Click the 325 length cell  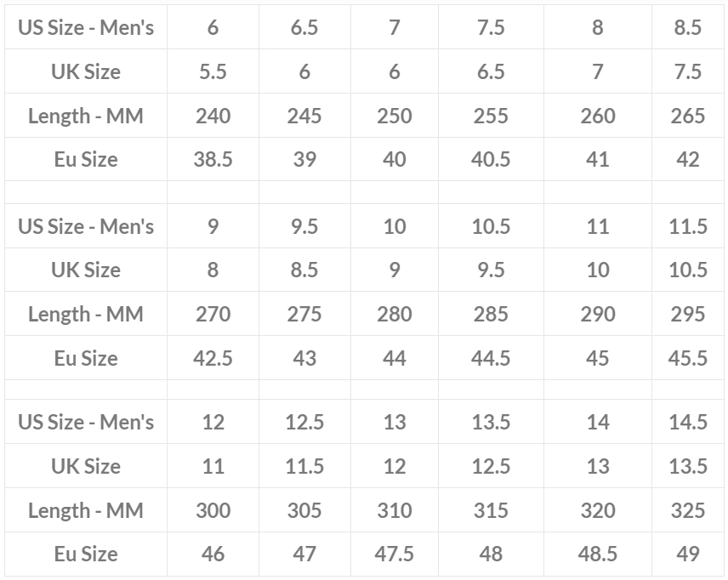pyautogui.click(x=687, y=510)
